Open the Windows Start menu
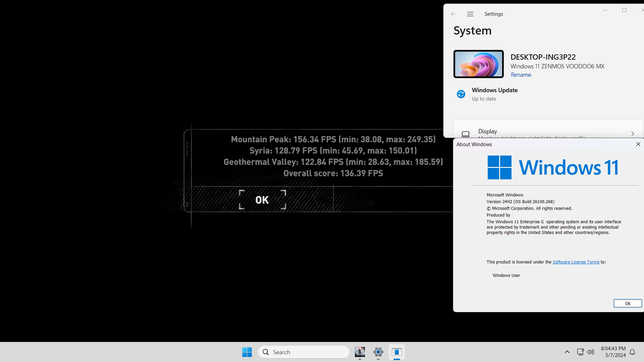Screen dimensions: 644x362 pos(247,352)
